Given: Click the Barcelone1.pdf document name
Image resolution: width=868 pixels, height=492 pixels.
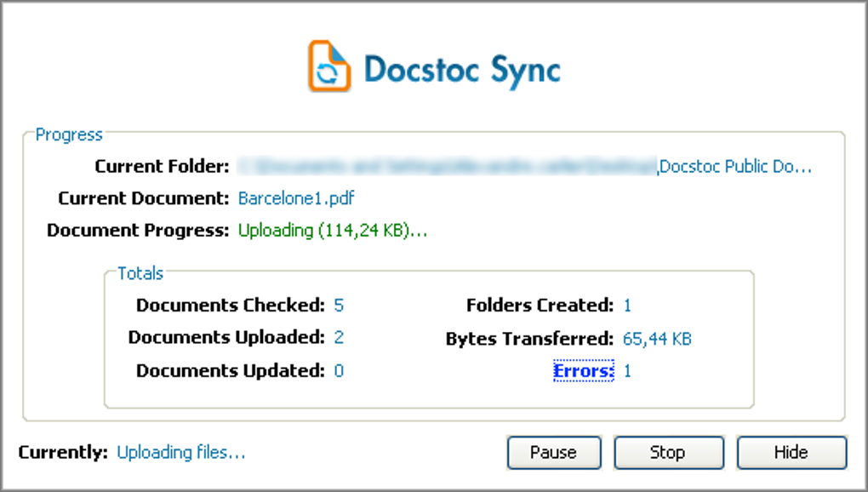Looking at the screenshot, I should [296, 198].
